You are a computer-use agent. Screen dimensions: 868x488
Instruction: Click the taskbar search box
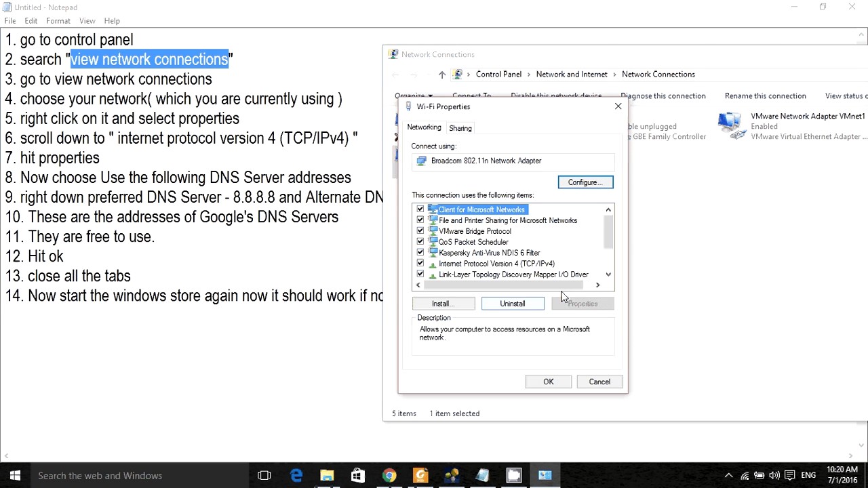pos(140,475)
